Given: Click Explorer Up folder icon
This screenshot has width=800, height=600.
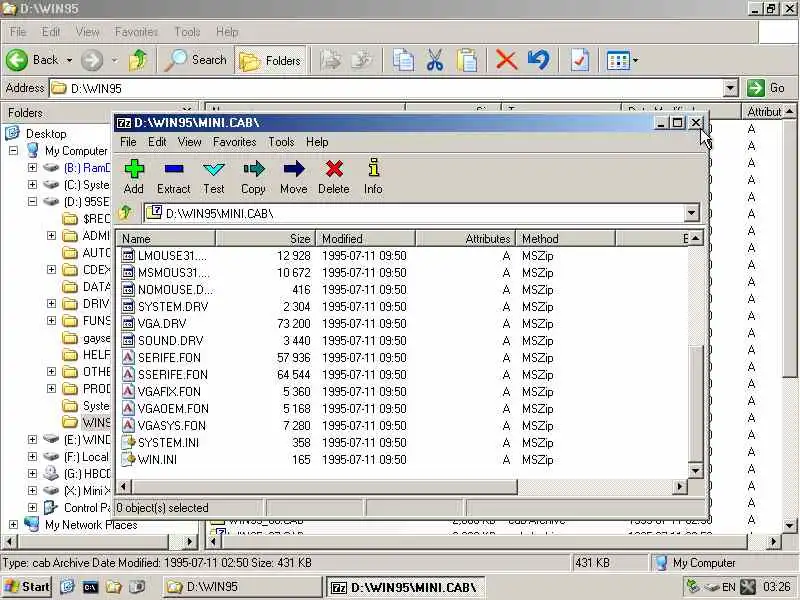Looking at the screenshot, I should pyautogui.click(x=138, y=60).
